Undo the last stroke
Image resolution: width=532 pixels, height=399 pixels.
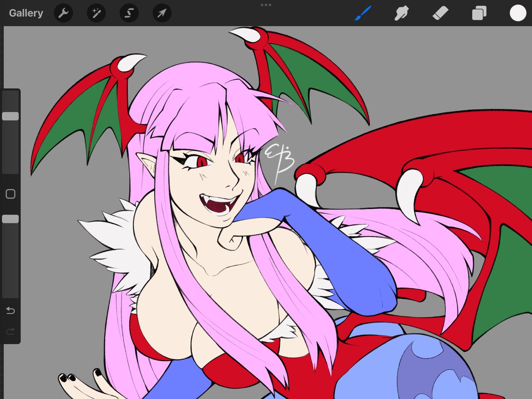click(x=10, y=310)
